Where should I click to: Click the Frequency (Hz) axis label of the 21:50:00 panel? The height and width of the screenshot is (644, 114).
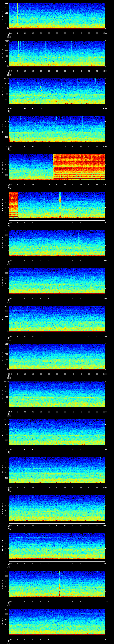click(3, 243)
